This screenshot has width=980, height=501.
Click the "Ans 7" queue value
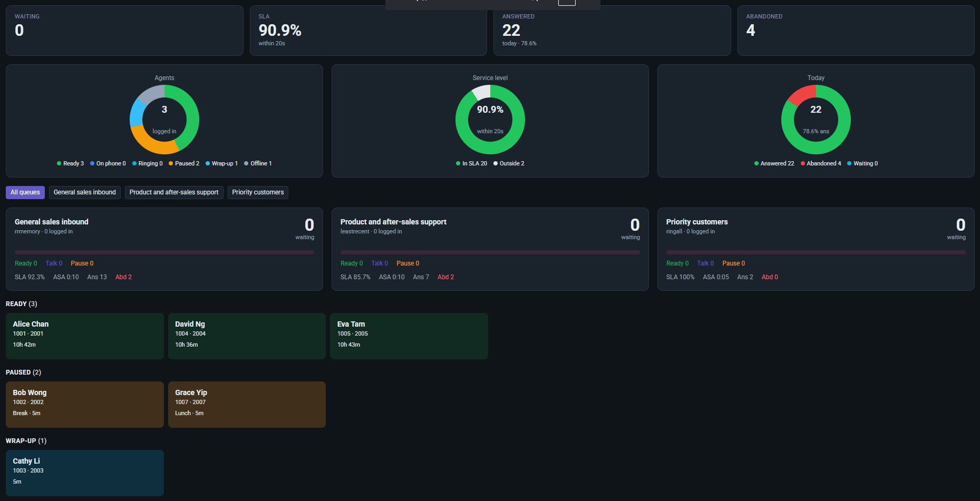coord(421,277)
